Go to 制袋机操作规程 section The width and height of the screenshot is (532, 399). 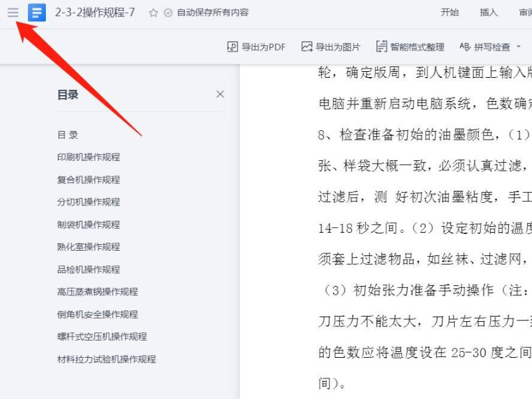[88, 224]
